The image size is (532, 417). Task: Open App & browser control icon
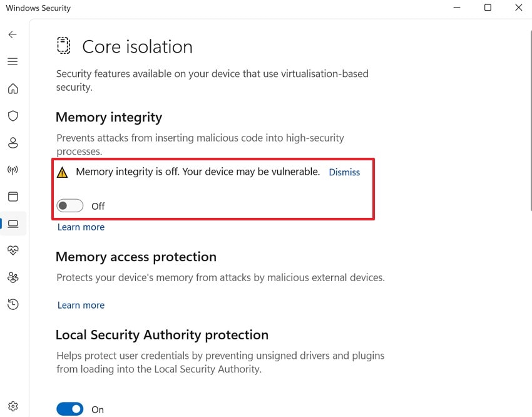(x=13, y=196)
